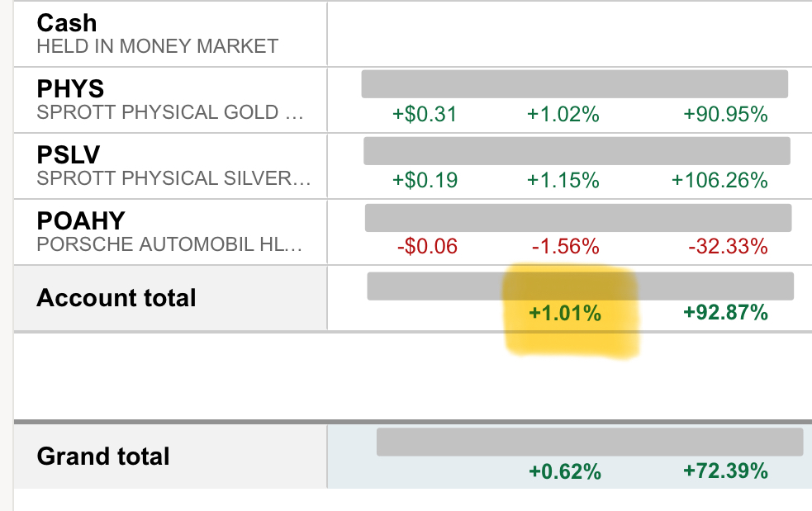812x511 pixels.
Task: Select the Cash position label
Action: point(66,22)
